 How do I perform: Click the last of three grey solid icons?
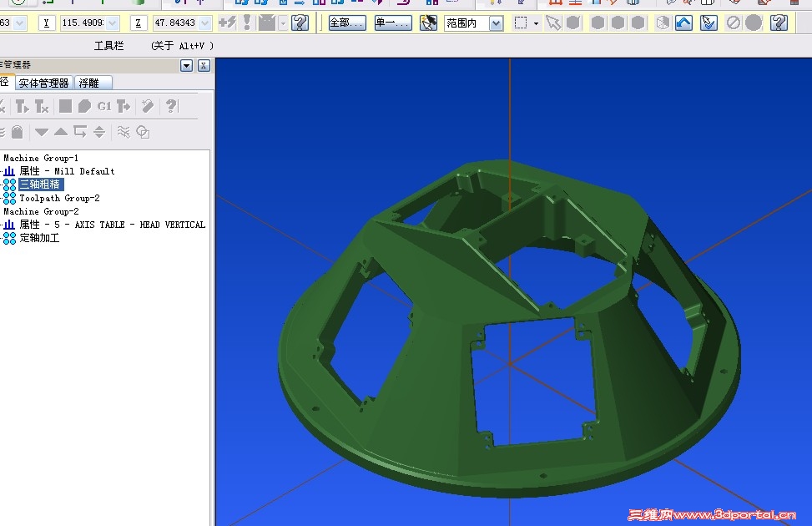click(638, 23)
